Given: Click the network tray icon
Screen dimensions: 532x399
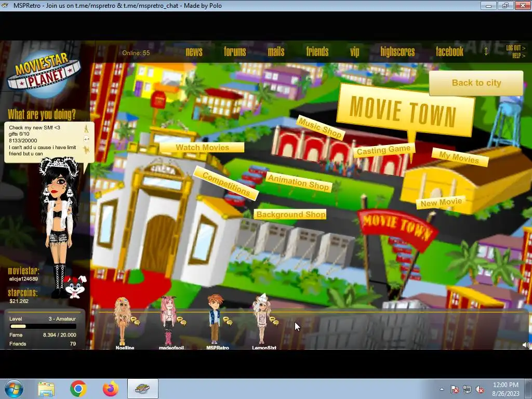Looking at the screenshot, I should (467, 389).
